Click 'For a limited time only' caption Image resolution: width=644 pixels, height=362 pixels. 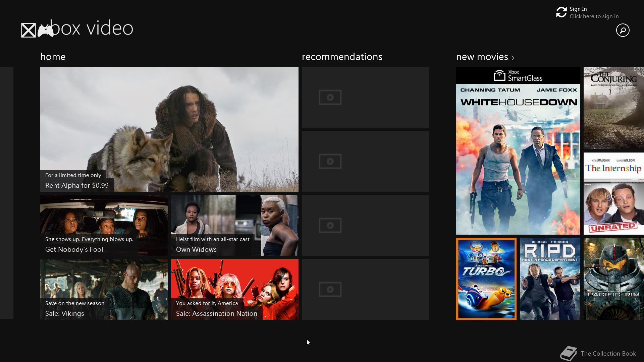pos(73,175)
